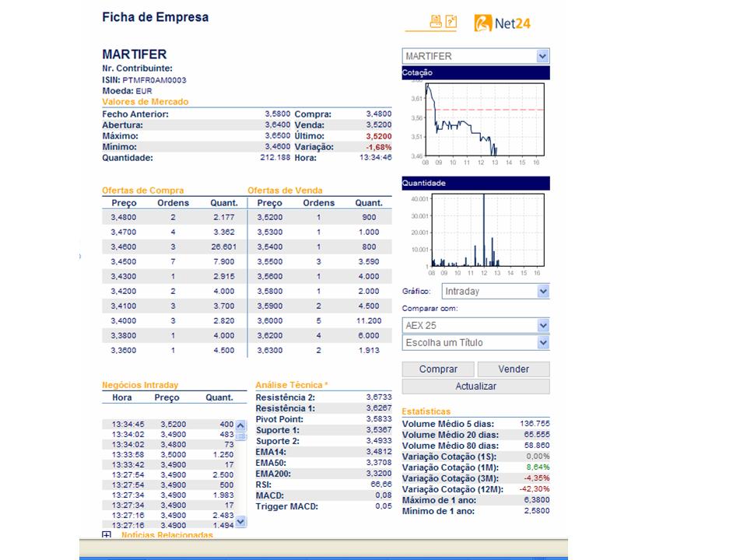
Task: Click the Vender button
Action: (x=514, y=369)
